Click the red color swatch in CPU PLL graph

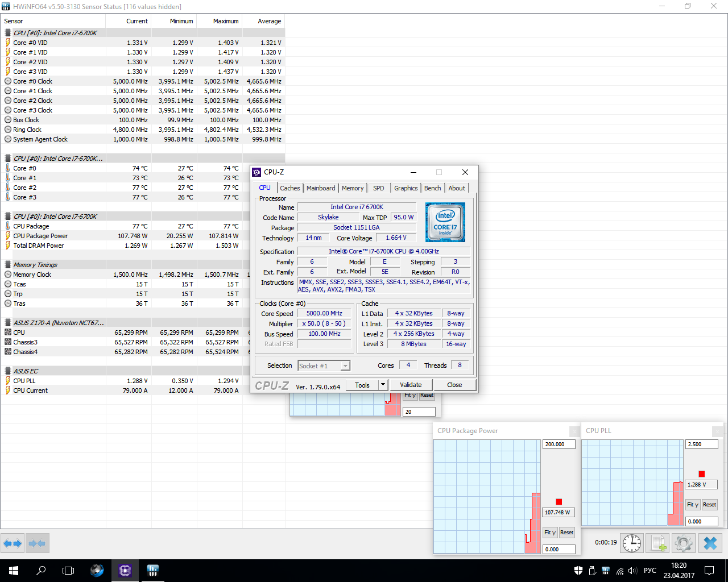(702, 474)
